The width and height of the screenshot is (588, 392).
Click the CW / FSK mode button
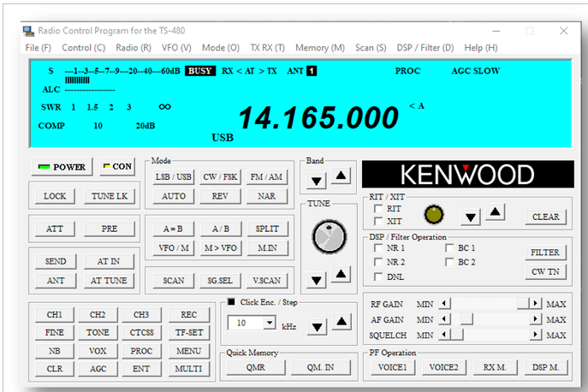[x=220, y=176]
